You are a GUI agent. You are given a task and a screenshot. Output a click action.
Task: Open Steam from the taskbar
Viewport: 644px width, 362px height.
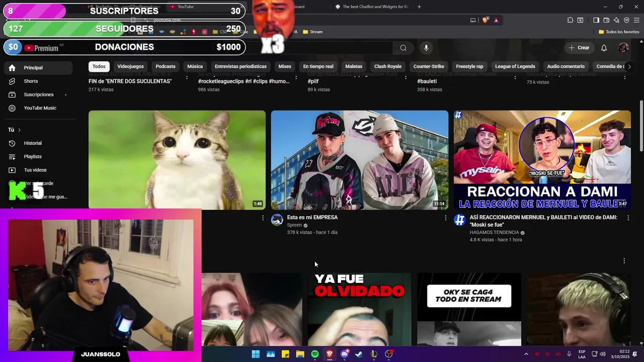coord(359,354)
